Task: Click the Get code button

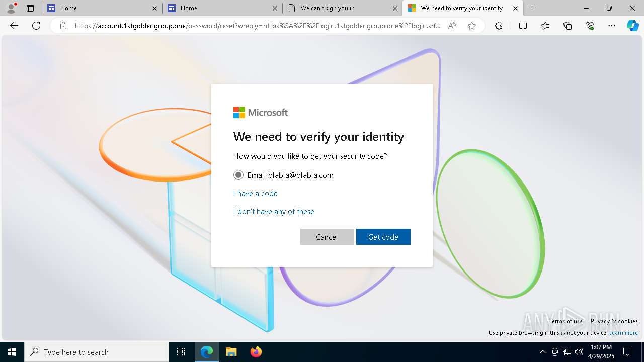Action: [383, 237]
